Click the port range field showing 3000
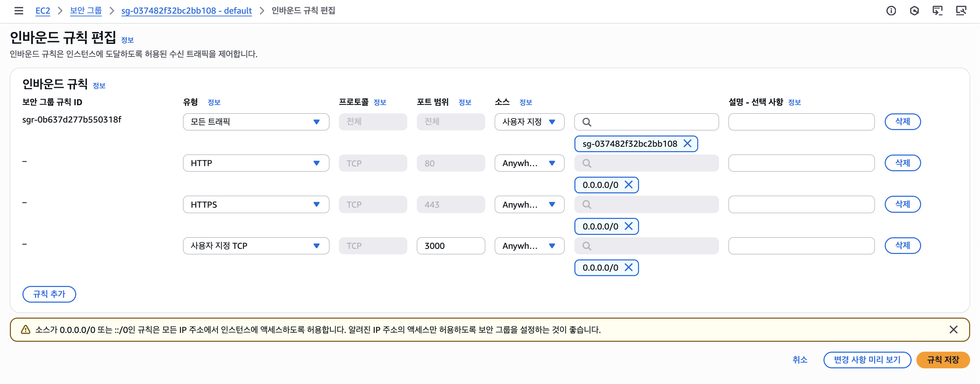 (451, 246)
